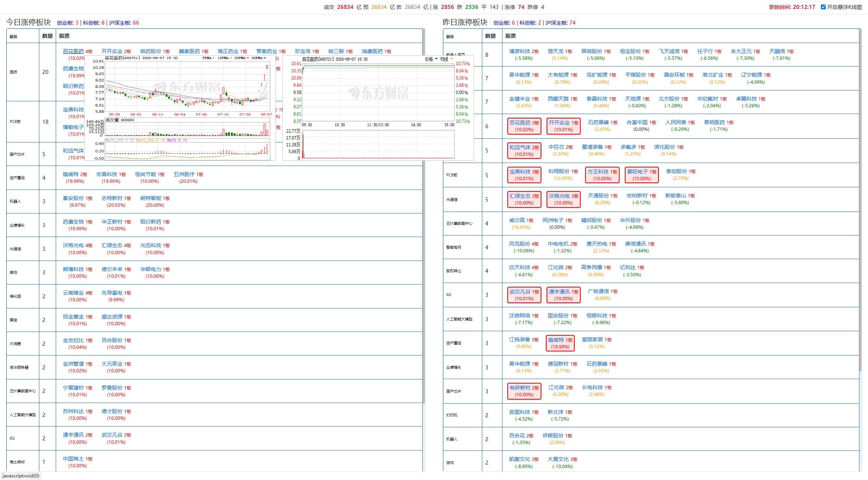Open the 兖矿能源 stock link
Image resolution: width=868 pixels, height=480 pixels.
coord(597,75)
